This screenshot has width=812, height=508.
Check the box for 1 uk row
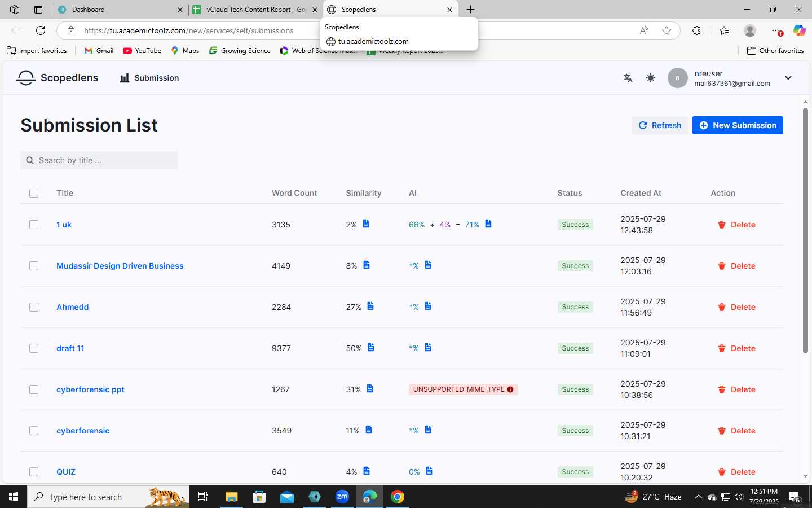click(34, 225)
